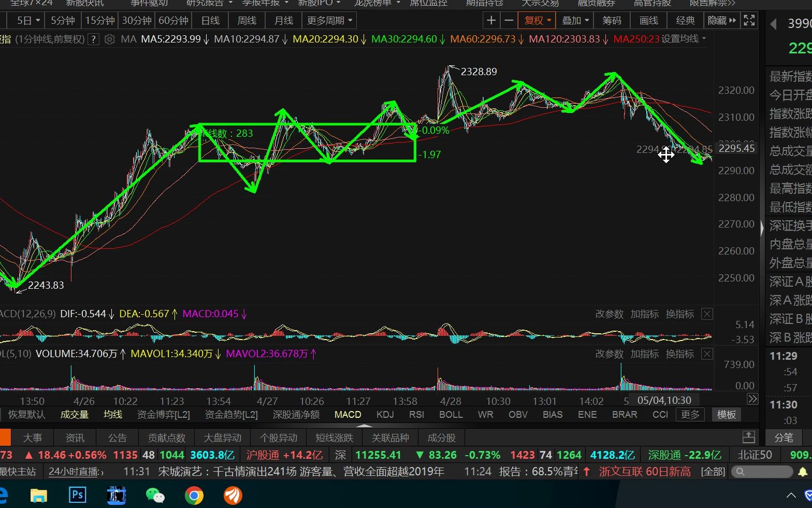Image resolution: width=812 pixels, height=508 pixels.
Task: Zoom in chart with plus icon
Action: [x=491, y=21]
